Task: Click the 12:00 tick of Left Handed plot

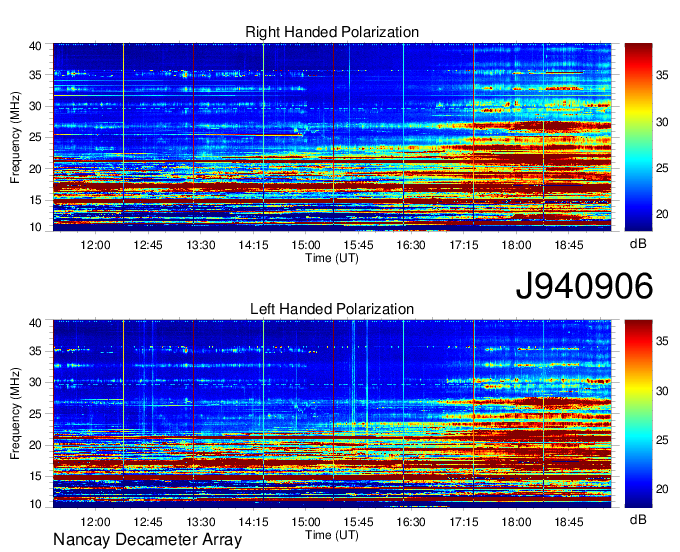Action: coord(95,522)
